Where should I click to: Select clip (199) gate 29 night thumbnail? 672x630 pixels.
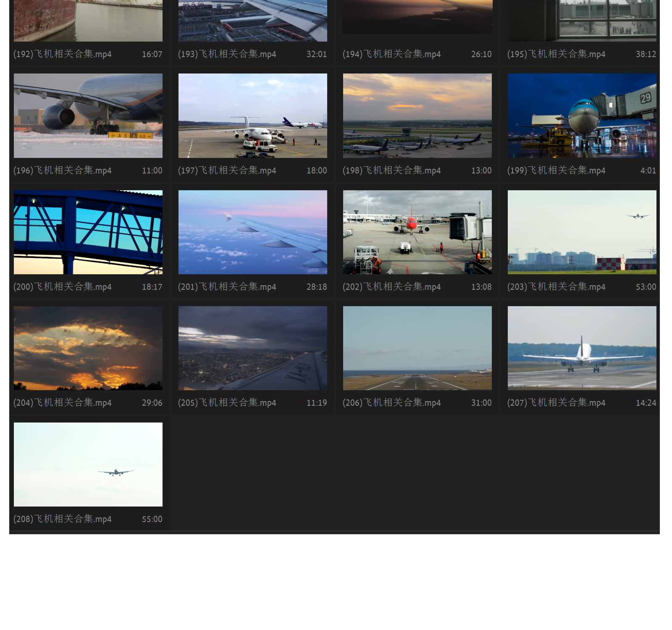pyautogui.click(x=582, y=116)
